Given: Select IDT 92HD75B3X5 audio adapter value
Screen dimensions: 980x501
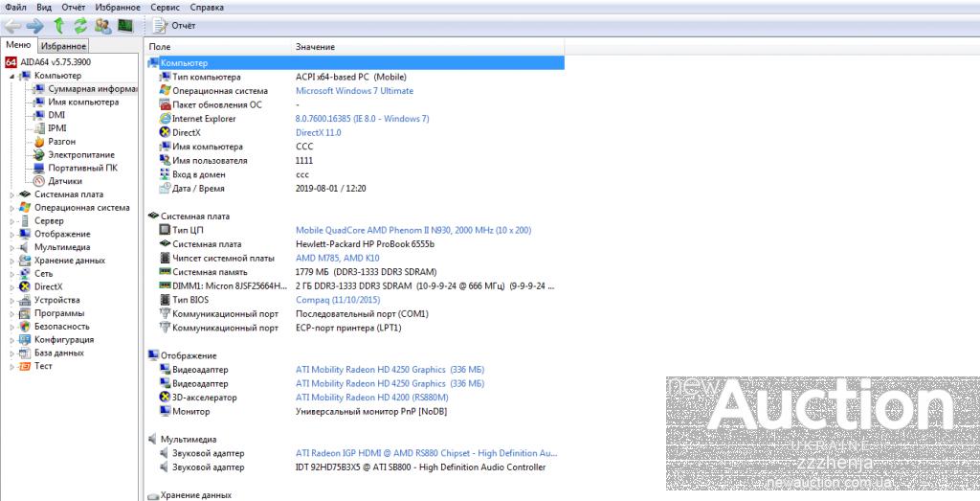Looking at the screenshot, I should point(421,467).
